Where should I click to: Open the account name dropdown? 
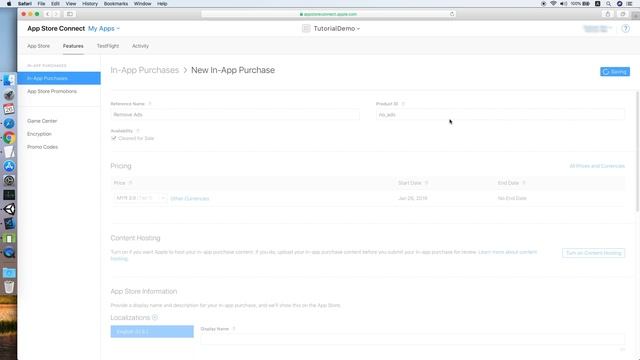tap(598, 29)
